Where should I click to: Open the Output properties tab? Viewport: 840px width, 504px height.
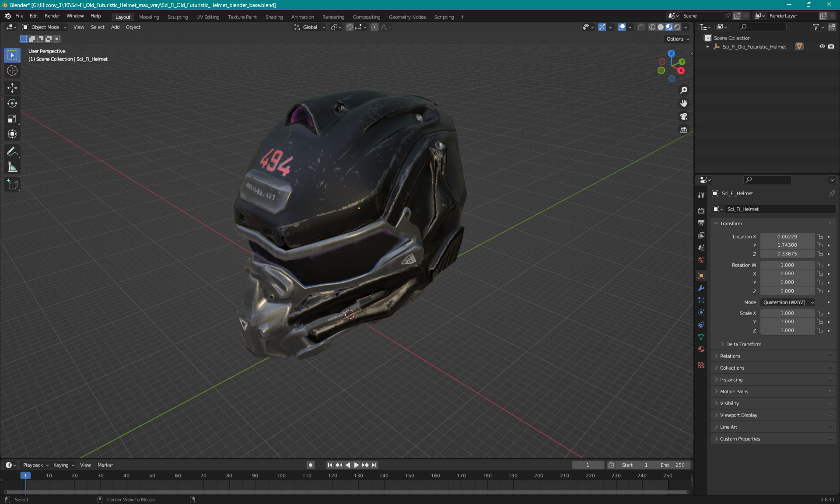701,223
